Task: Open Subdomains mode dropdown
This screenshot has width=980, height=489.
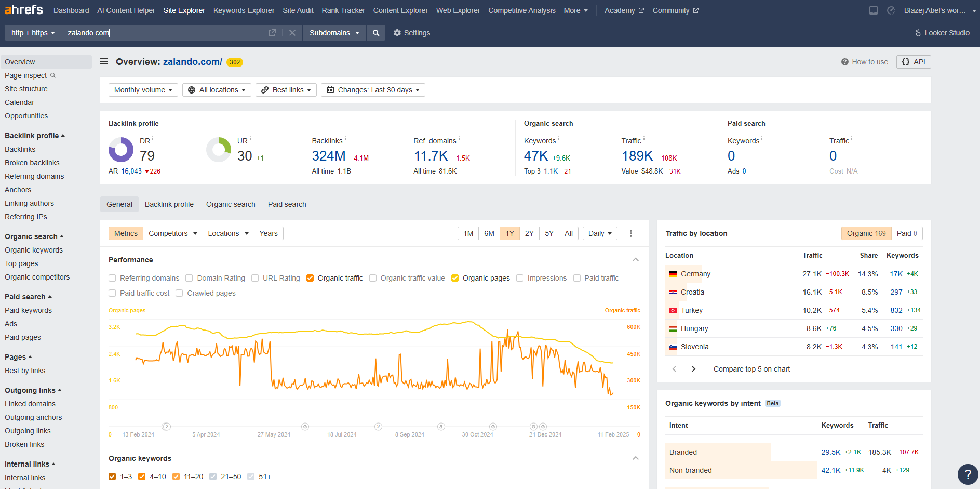Action: 334,33
